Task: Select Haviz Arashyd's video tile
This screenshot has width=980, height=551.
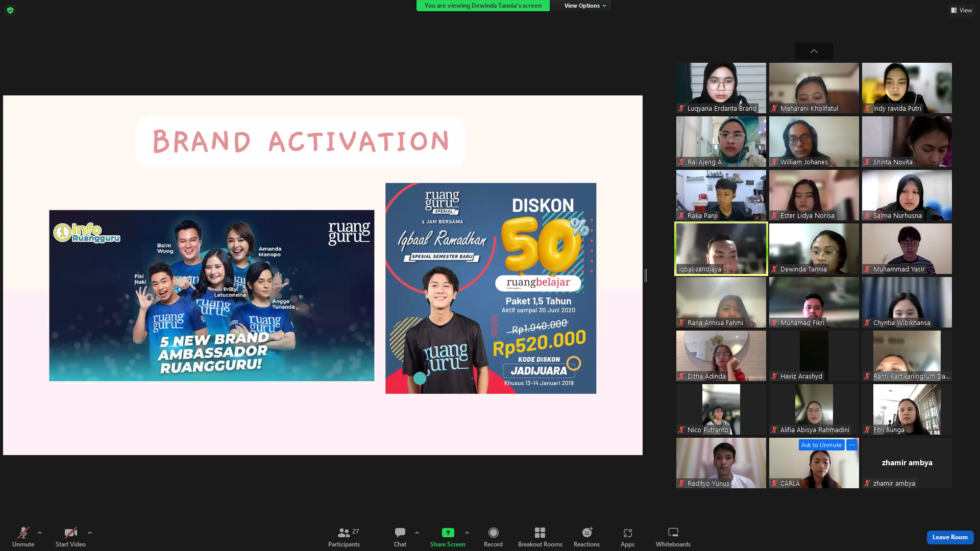Action: 814,356
